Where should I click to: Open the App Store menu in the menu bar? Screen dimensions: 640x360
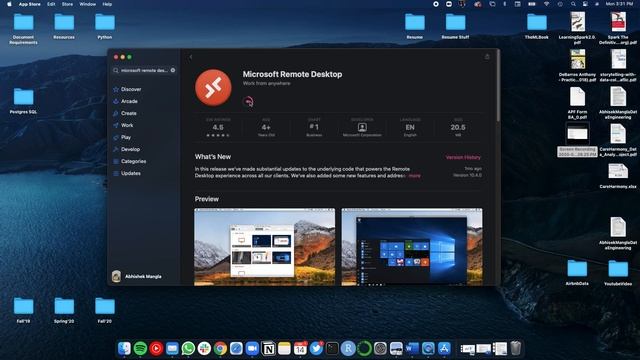(x=29, y=4)
